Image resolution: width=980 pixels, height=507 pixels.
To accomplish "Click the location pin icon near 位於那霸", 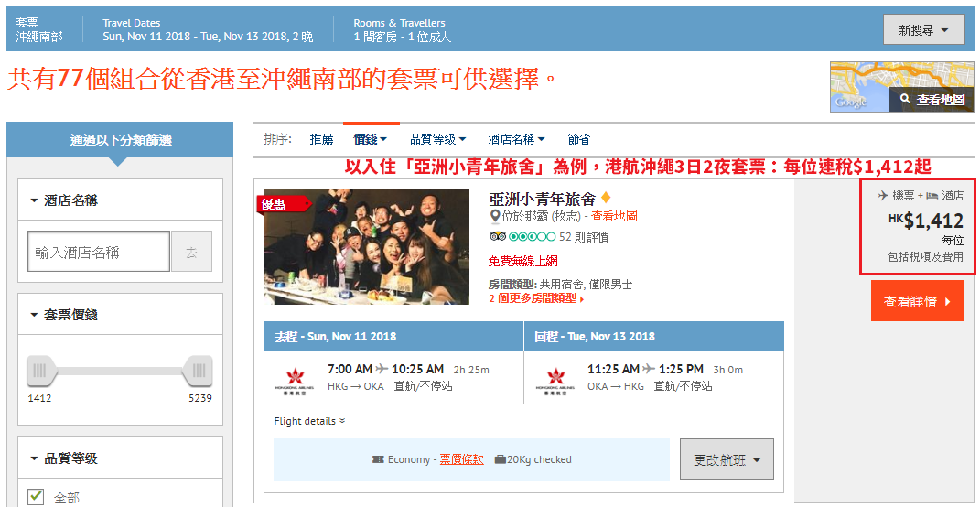I will (496, 217).
